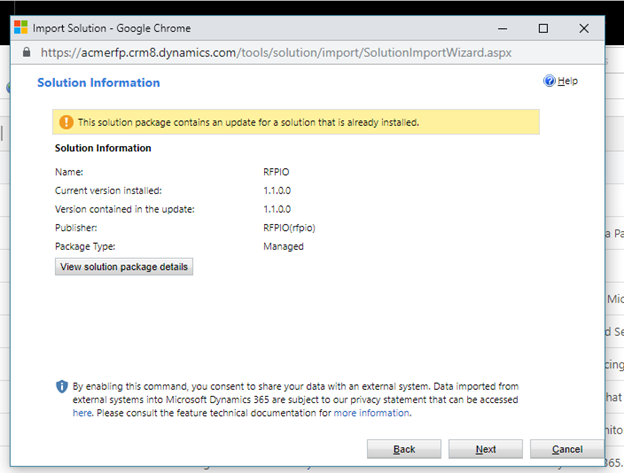Click the Back button
624x473 pixels.
[x=404, y=449]
